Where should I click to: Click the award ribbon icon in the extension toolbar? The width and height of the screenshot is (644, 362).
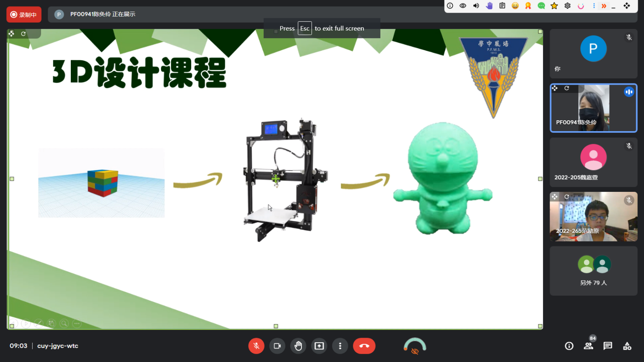(x=528, y=6)
